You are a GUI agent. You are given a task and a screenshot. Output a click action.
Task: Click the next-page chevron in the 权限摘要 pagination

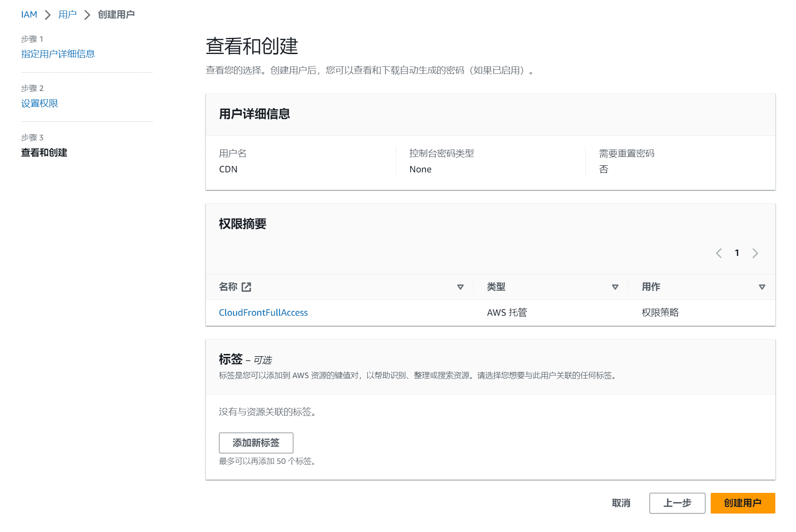point(756,253)
